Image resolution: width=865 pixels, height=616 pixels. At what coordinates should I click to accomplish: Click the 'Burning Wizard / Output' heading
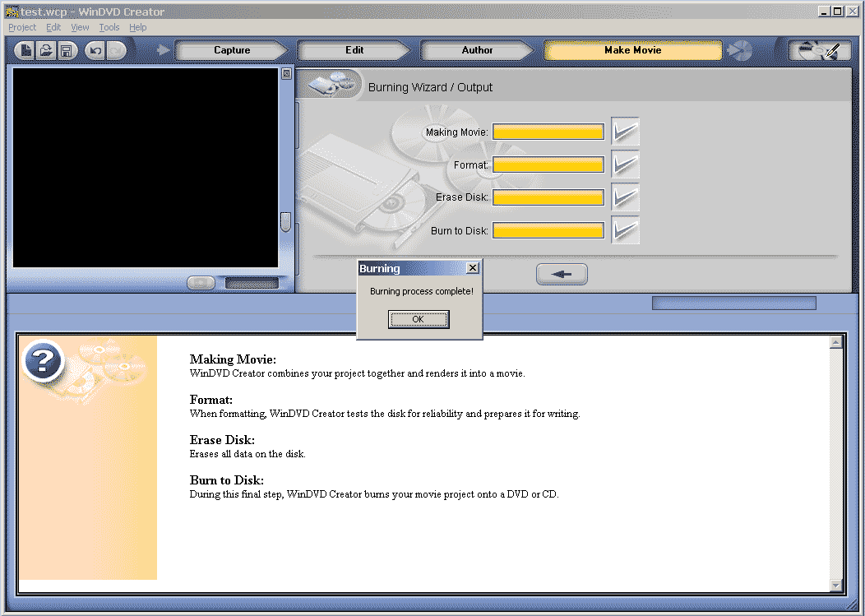point(430,87)
